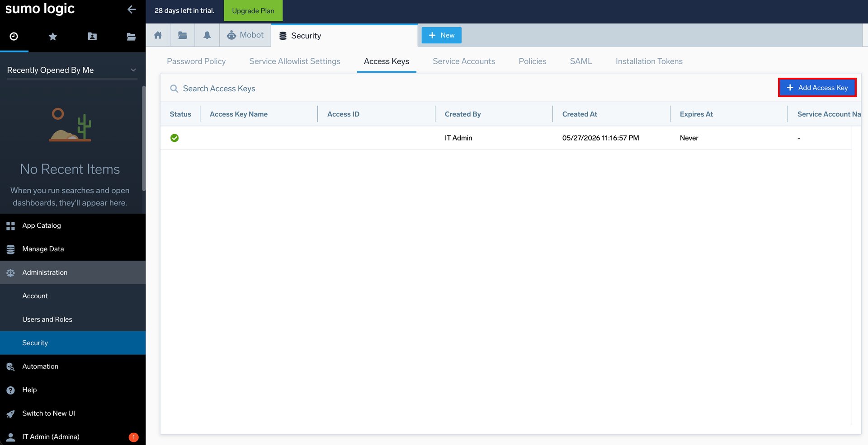
Task: Select the IT Admin created-by cell
Action: point(458,138)
